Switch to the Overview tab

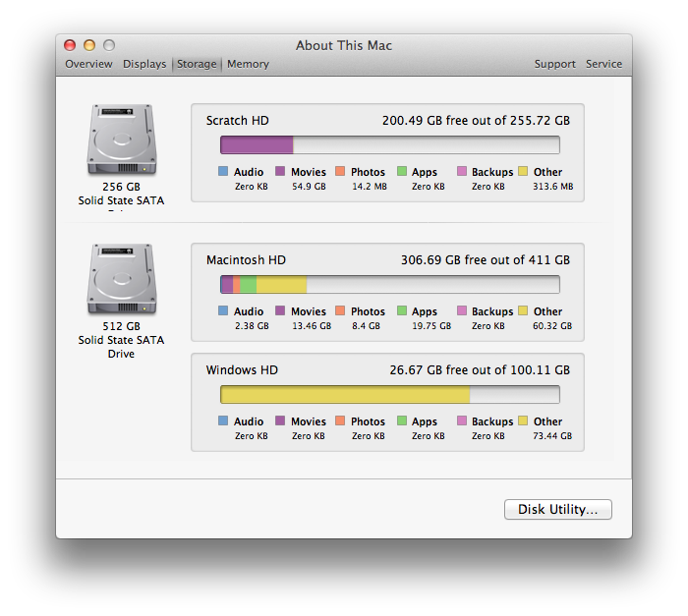pyautogui.click(x=88, y=64)
